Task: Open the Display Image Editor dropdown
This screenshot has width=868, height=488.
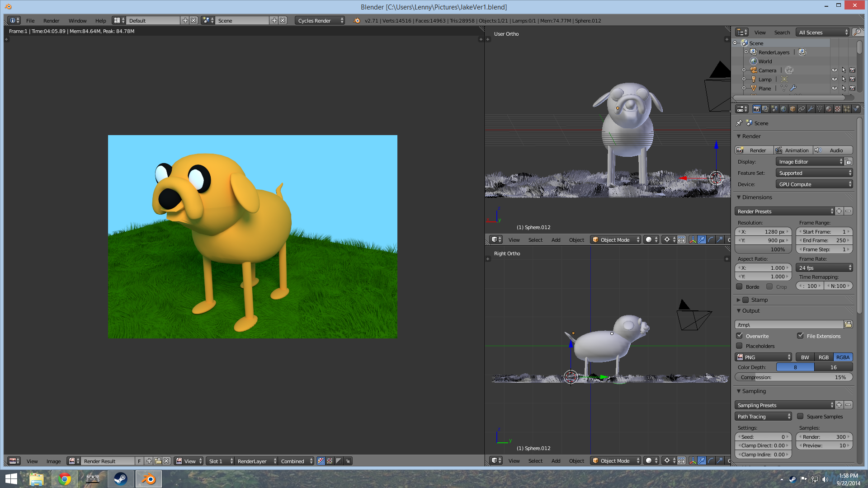Action: tap(810, 161)
